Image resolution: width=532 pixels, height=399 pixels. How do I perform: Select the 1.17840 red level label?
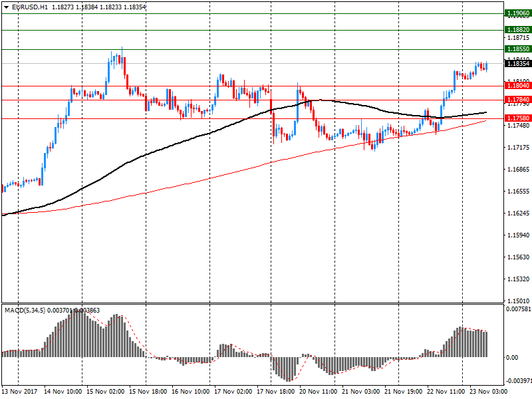(x=518, y=99)
